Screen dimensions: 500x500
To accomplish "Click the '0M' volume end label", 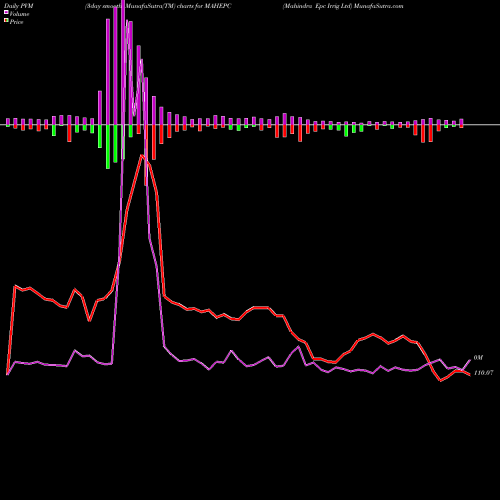I will [478, 358].
